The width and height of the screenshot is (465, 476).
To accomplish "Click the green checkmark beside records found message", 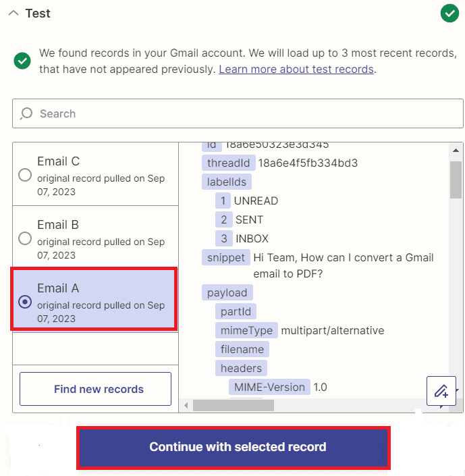I will [x=22, y=61].
